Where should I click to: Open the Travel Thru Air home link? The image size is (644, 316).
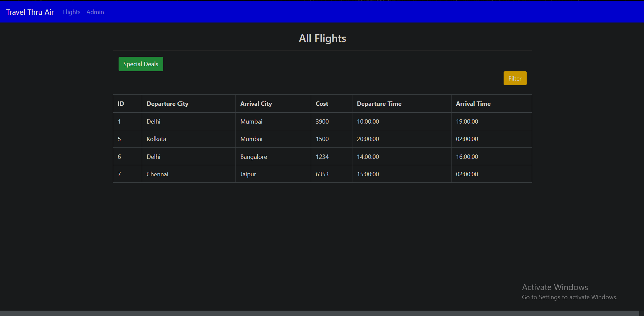coord(30,12)
